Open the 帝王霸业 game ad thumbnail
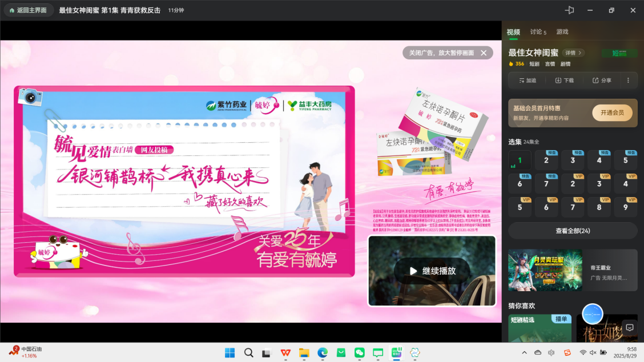This screenshot has width=644, height=362. coord(545,270)
